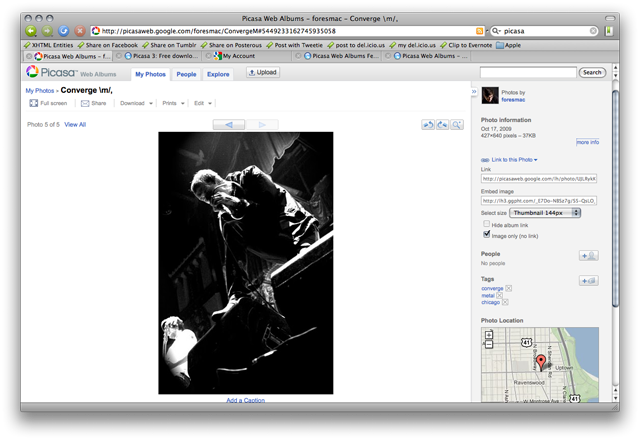Click the Search button
The image size is (640, 440).
pyautogui.click(x=592, y=72)
